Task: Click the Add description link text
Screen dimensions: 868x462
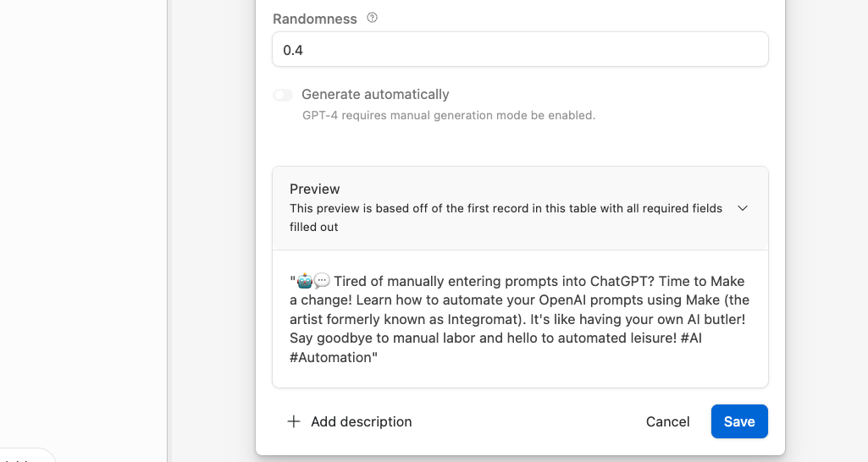Action: pyautogui.click(x=361, y=421)
